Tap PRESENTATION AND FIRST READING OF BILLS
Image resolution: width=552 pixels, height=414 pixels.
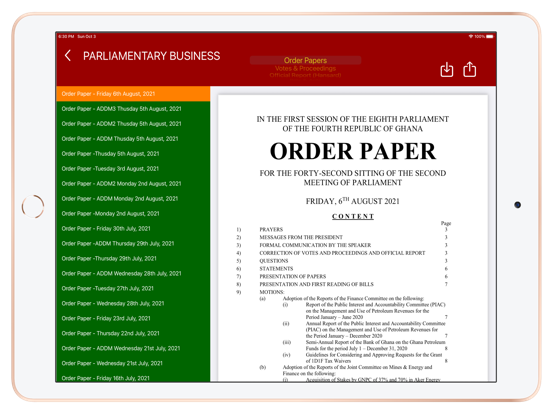tap(316, 284)
